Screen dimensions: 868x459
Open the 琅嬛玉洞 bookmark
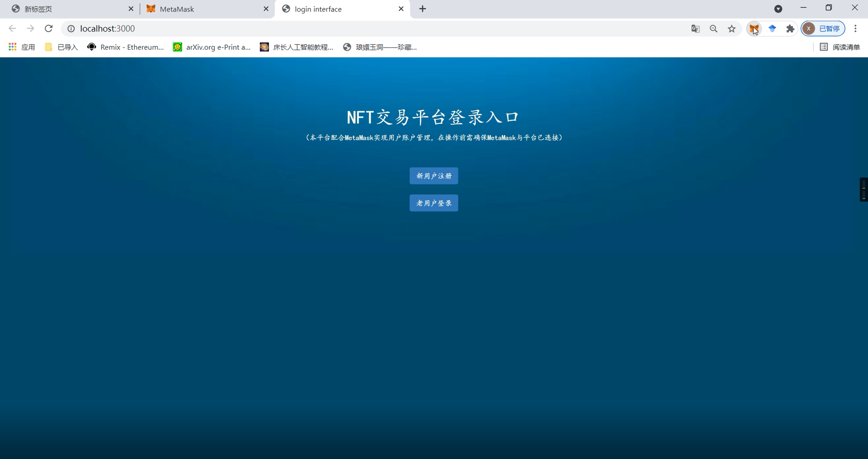point(380,47)
